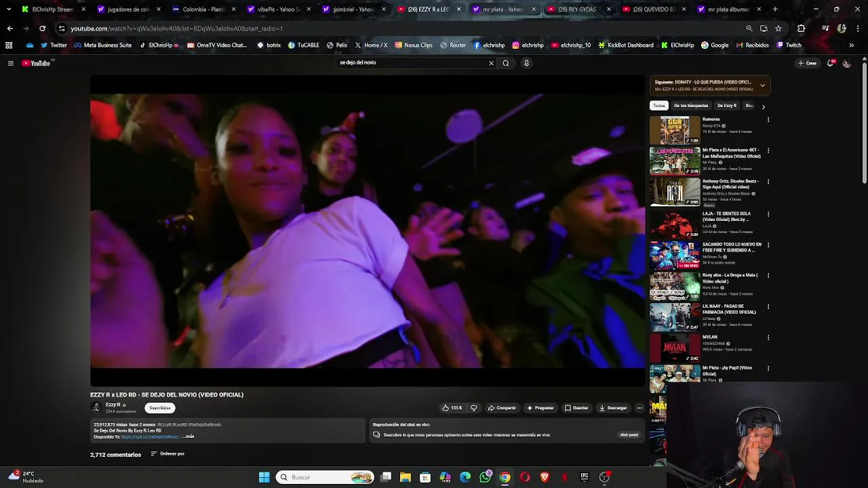Dislike the video with the thumbs-down
This screenshot has width=868, height=488.
pos(473,408)
